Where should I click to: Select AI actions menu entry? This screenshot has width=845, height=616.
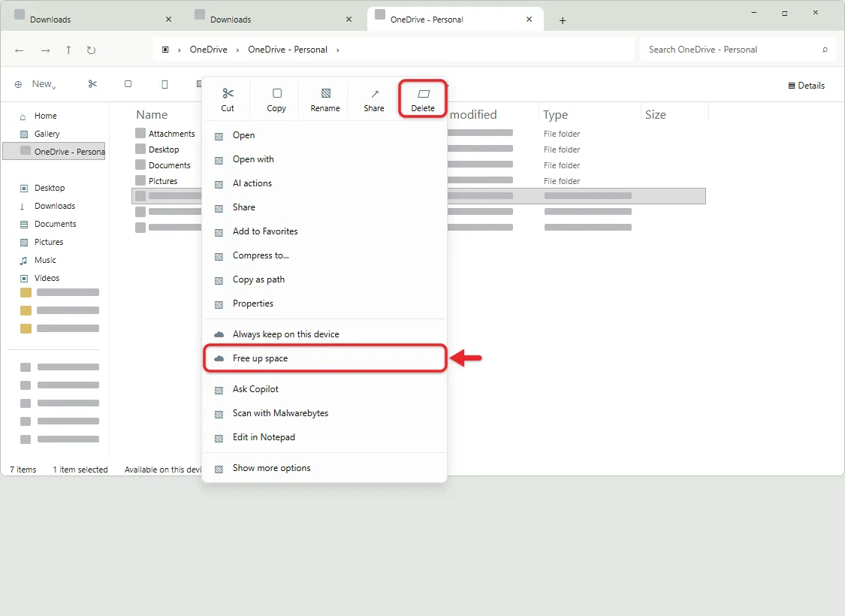tap(325, 183)
